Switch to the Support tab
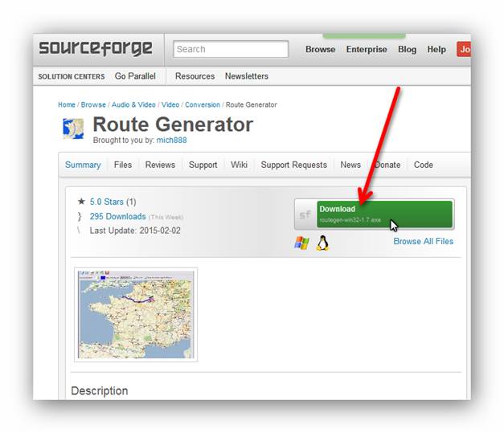504x433 pixels. click(203, 165)
